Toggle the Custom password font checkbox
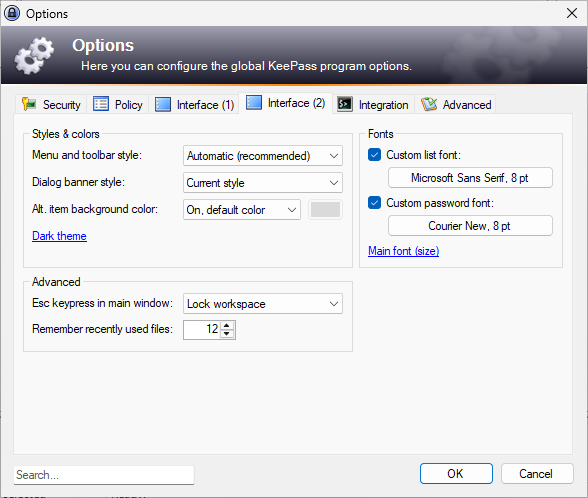588x498 pixels. (x=374, y=203)
